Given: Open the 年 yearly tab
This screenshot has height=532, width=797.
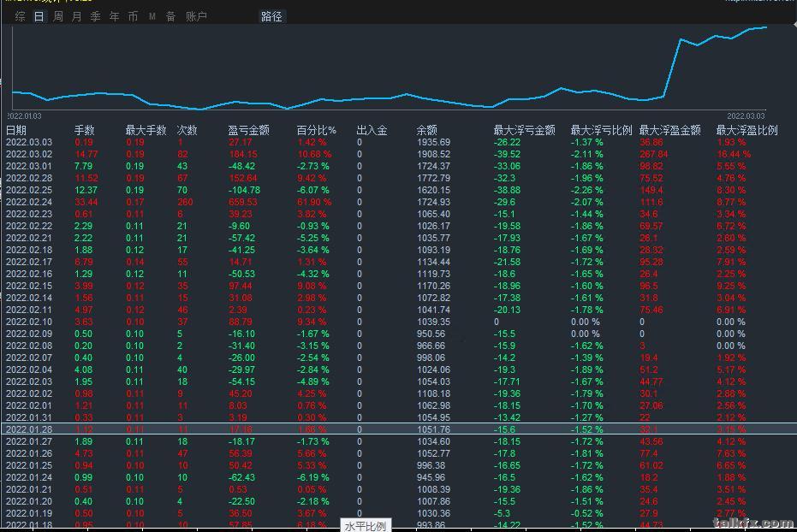Looking at the screenshot, I should coord(114,16).
